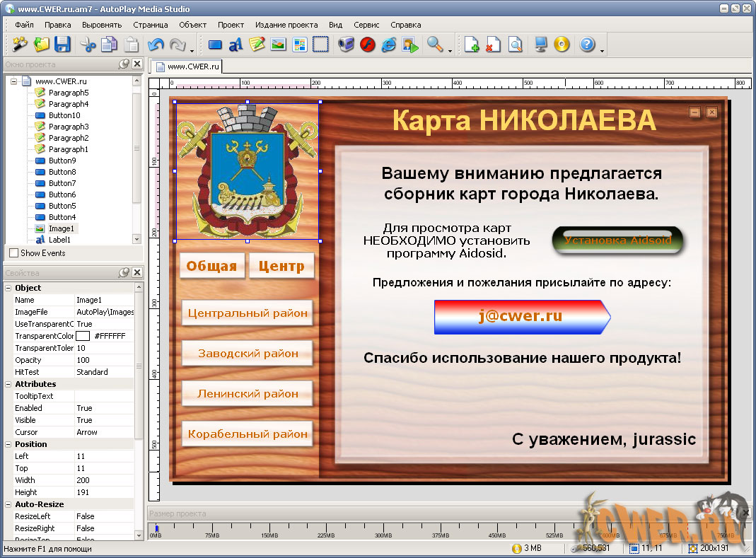This screenshot has height=558, width=756.
Task: Add a new Image object from toolbar
Action: pos(278,45)
